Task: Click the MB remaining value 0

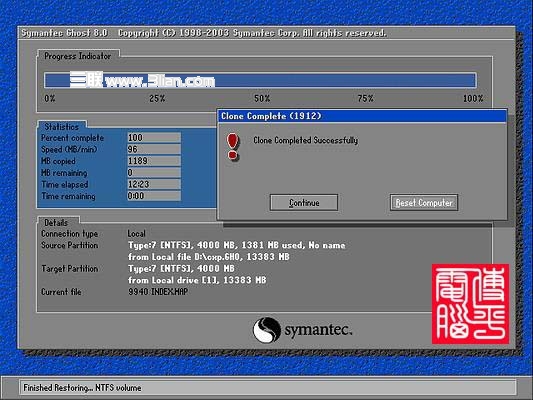Action: 154,173
